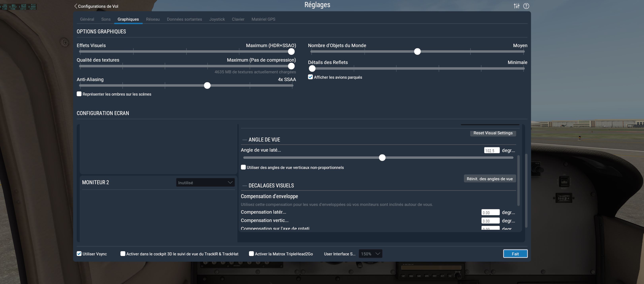
Task: Click the Effets Visuels slider handle
Action: pyautogui.click(x=291, y=51)
